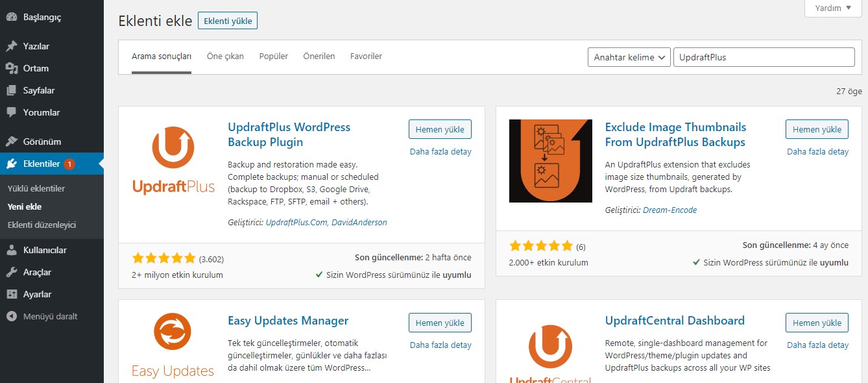Image resolution: width=868 pixels, height=383 pixels.
Task: Click the UpdraftPlus.Com developer link
Action: click(x=296, y=222)
